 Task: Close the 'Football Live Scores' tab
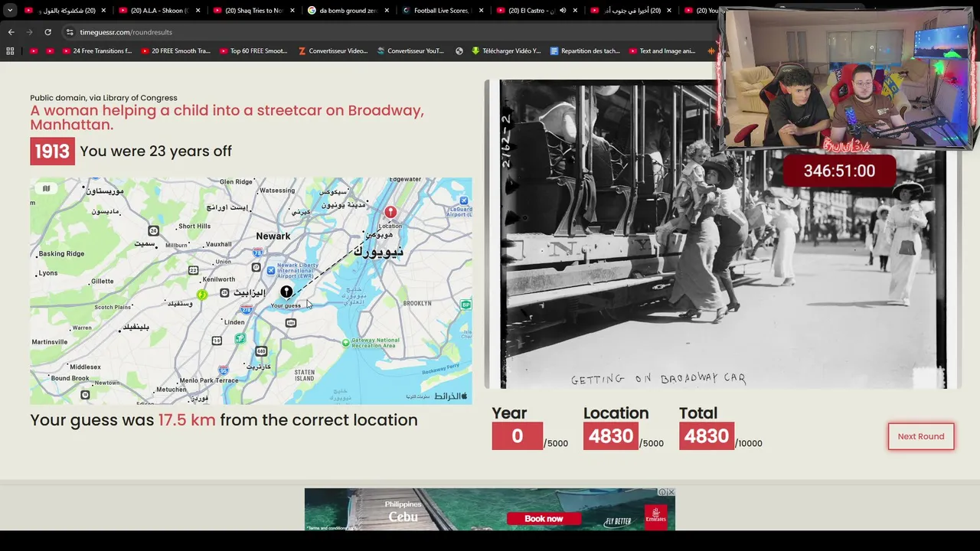(x=481, y=11)
